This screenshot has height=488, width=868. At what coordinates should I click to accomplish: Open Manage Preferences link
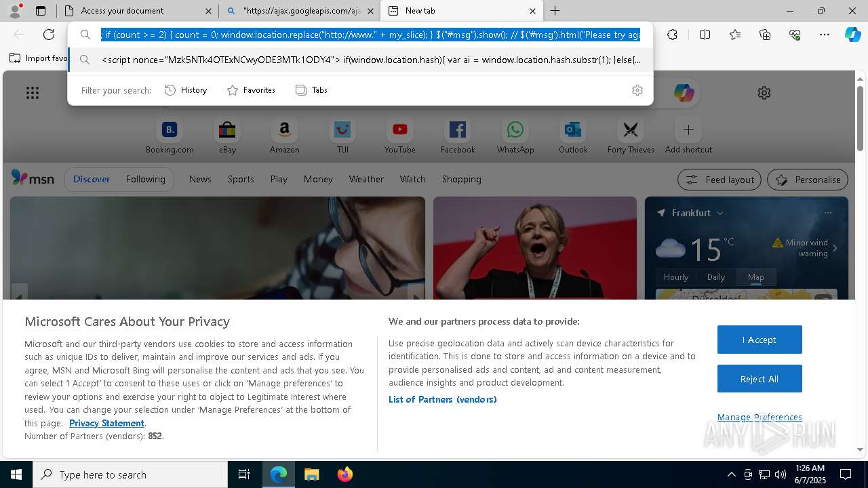coord(759,417)
